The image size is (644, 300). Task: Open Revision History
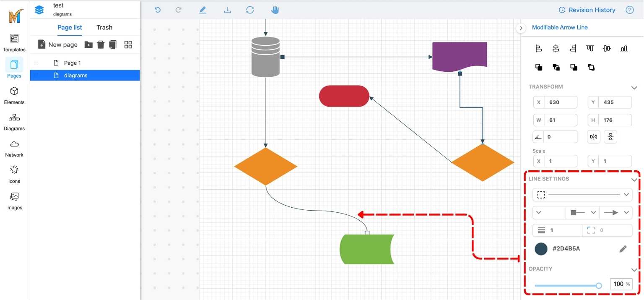click(x=587, y=10)
